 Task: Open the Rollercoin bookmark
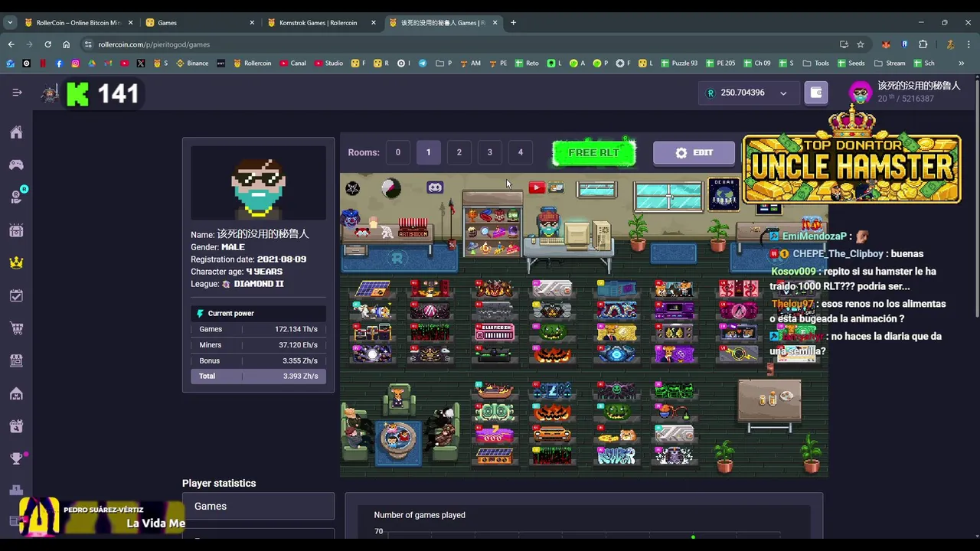pos(252,64)
